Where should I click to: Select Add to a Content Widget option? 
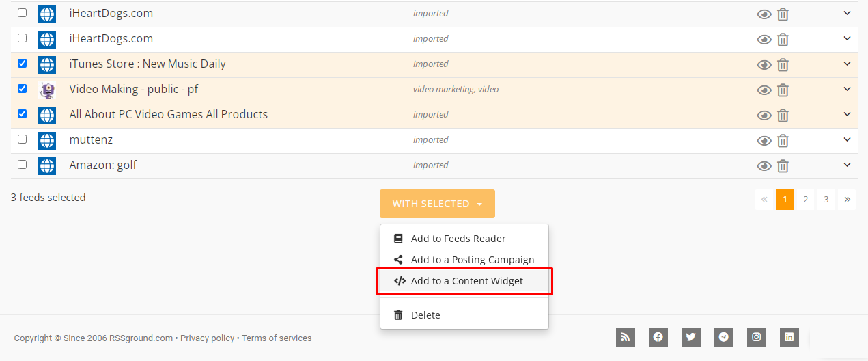(x=464, y=281)
